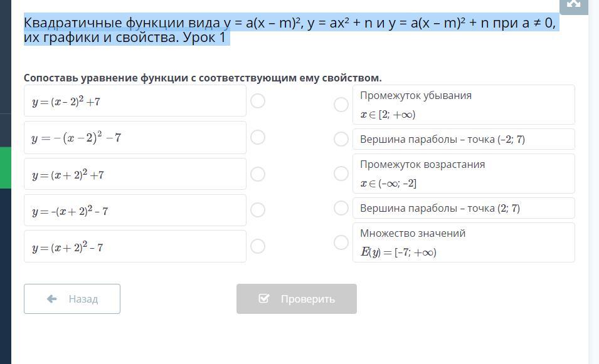Click the Промежуток убывания property box

coord(463,105)
